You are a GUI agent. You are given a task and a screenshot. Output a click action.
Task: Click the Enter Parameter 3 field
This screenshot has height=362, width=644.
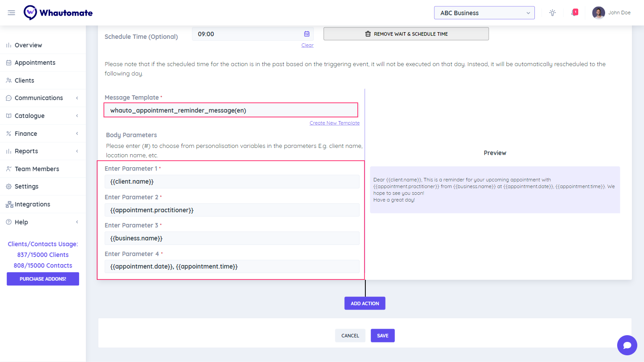coord(232,238)
